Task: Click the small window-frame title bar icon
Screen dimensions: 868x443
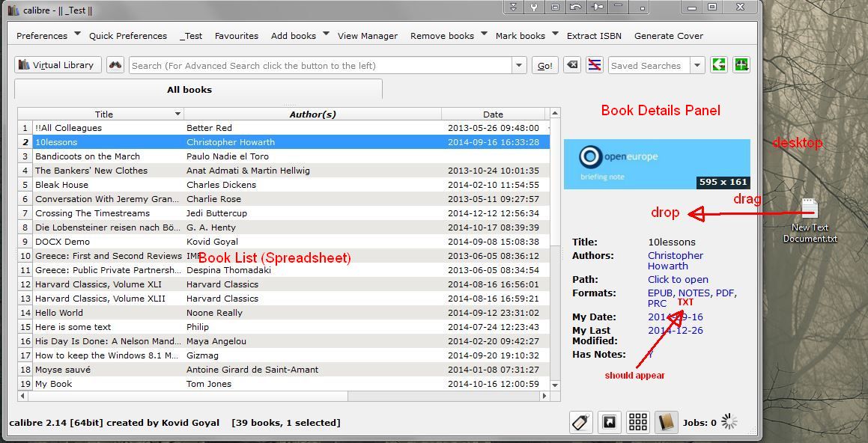Action: click(x=555, y=7)
